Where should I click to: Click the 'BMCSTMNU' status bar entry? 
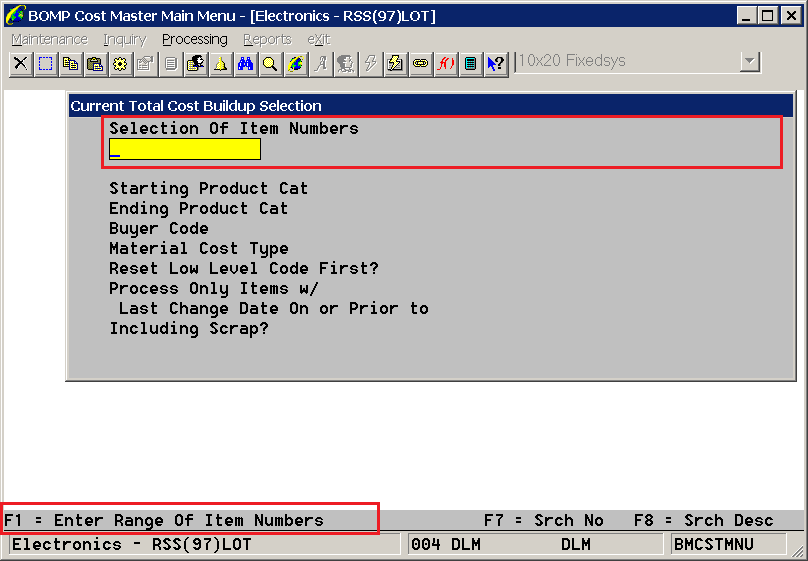tap(714, 544)
